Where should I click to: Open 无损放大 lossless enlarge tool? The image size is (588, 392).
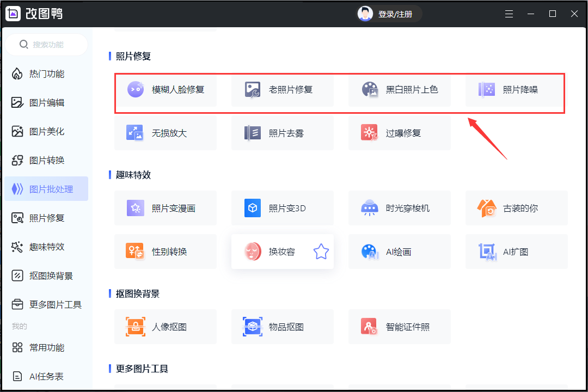[166, 133]
